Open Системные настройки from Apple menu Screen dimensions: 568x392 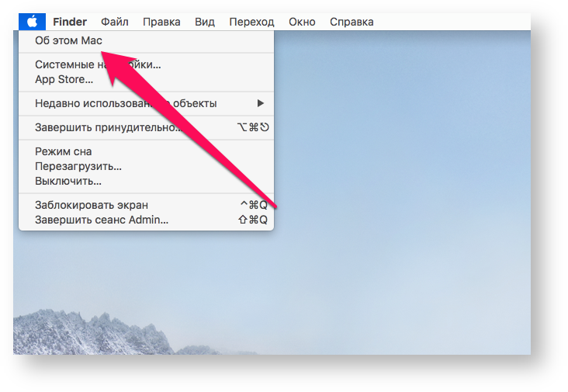coord(98,64)
